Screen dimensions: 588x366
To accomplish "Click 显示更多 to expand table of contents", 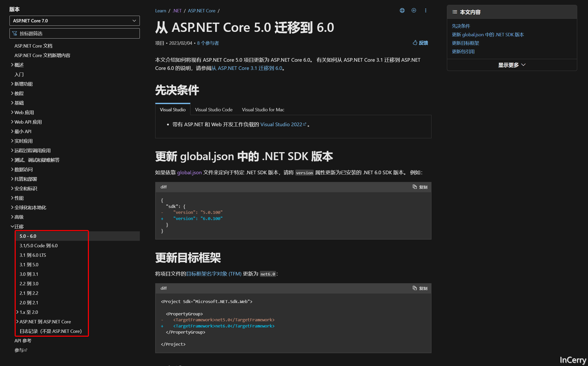I will point(512,65).
